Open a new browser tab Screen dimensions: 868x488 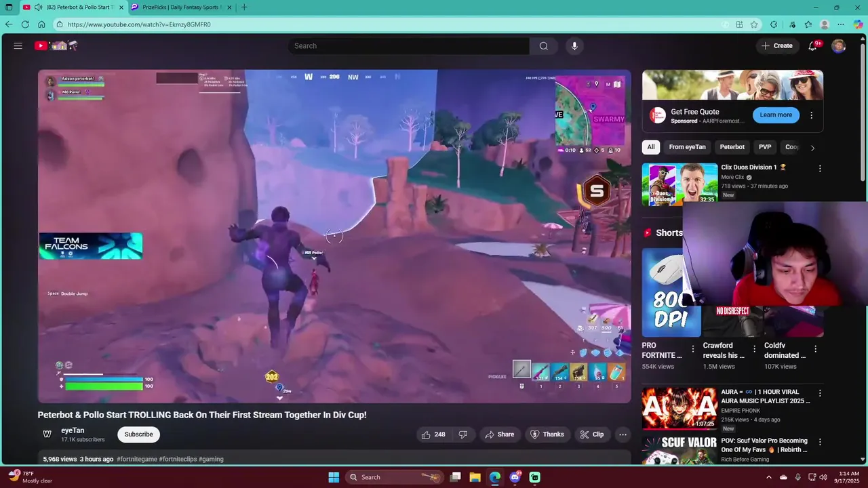pyautogui.click(x=244, y=7)
